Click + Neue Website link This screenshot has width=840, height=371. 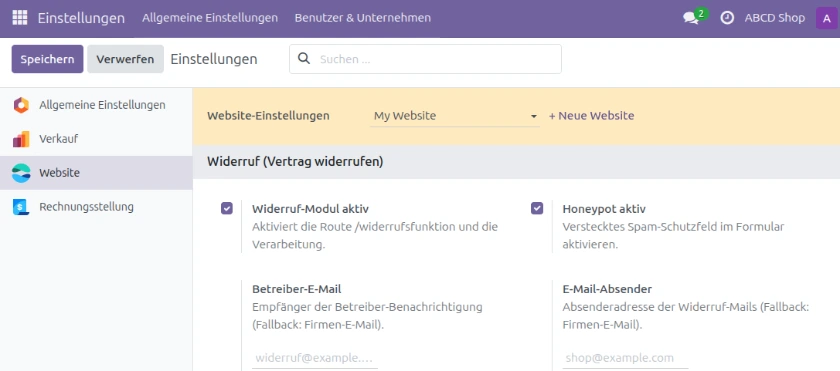click(x=591, y=116)
